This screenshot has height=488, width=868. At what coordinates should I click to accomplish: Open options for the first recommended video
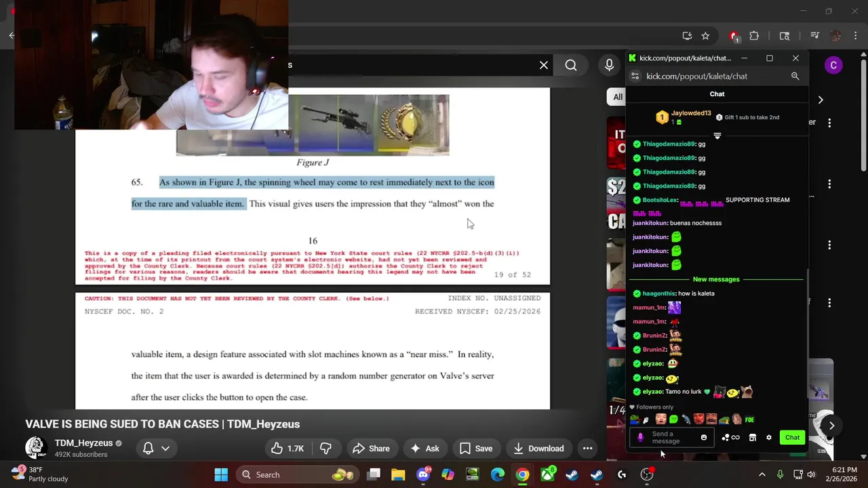click(x=829, y=123)
